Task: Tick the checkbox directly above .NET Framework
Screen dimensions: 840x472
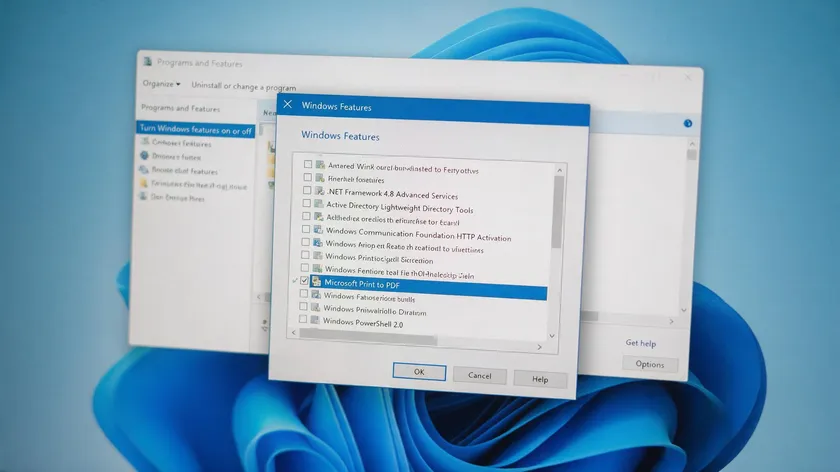Action: pyautogui.click(x=308, y=177)
